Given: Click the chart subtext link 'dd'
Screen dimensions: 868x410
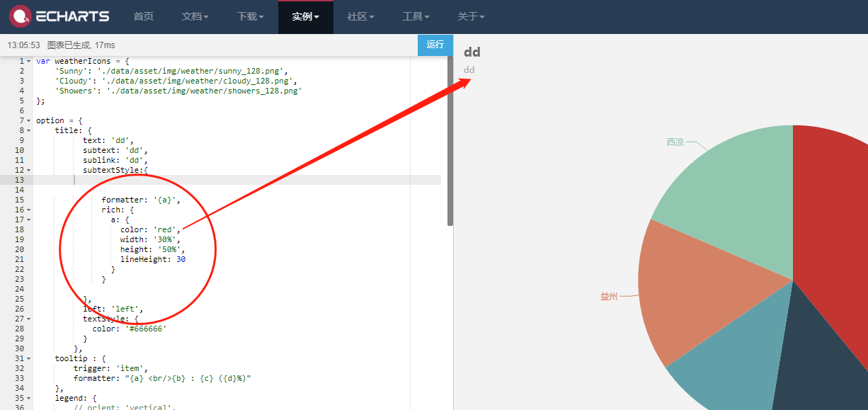Looking at the screenshot, I should (469, 69).
